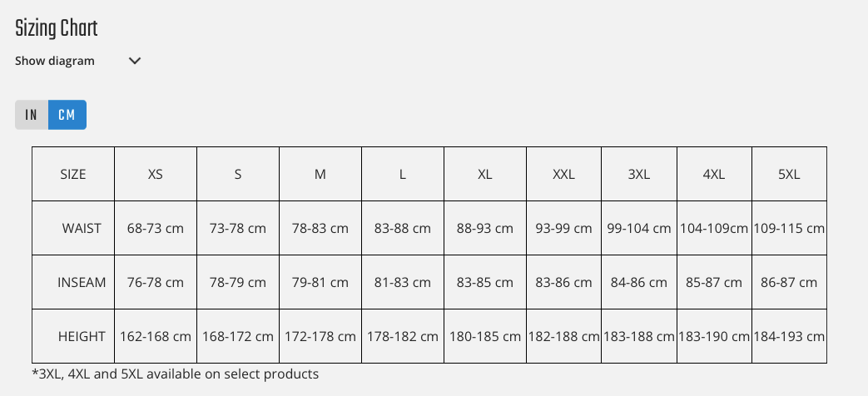
Task: Click the M size column header
Action: tap(320, 175)
